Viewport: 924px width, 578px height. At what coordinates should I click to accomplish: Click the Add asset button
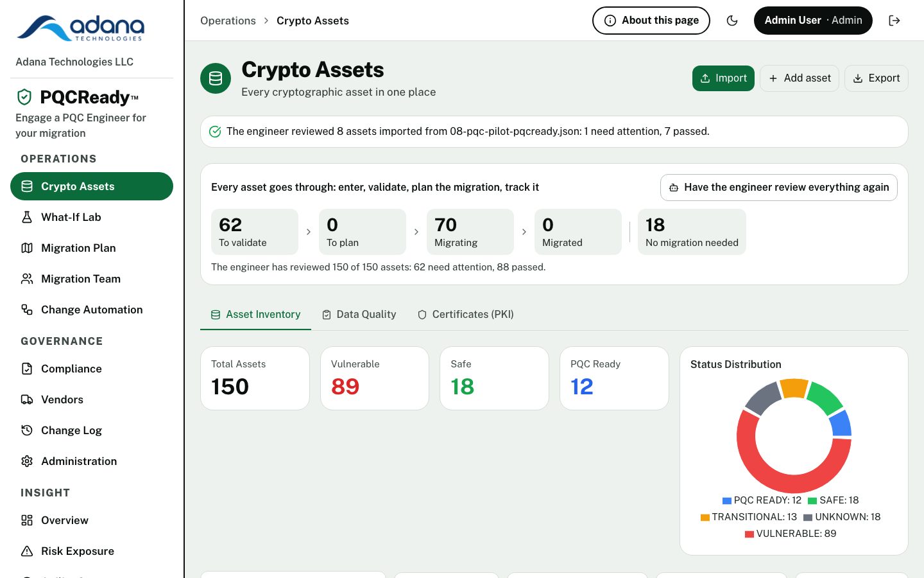(800, 78)
